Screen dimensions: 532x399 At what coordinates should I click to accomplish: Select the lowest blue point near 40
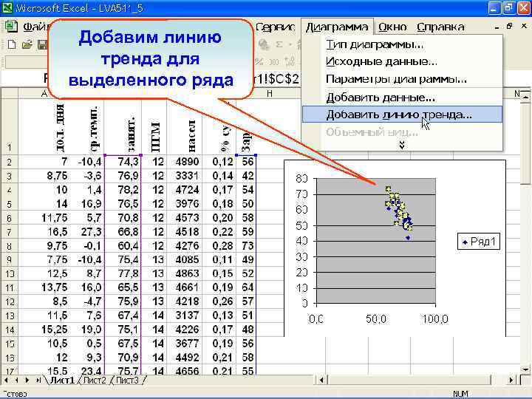[x=408, y=238]
